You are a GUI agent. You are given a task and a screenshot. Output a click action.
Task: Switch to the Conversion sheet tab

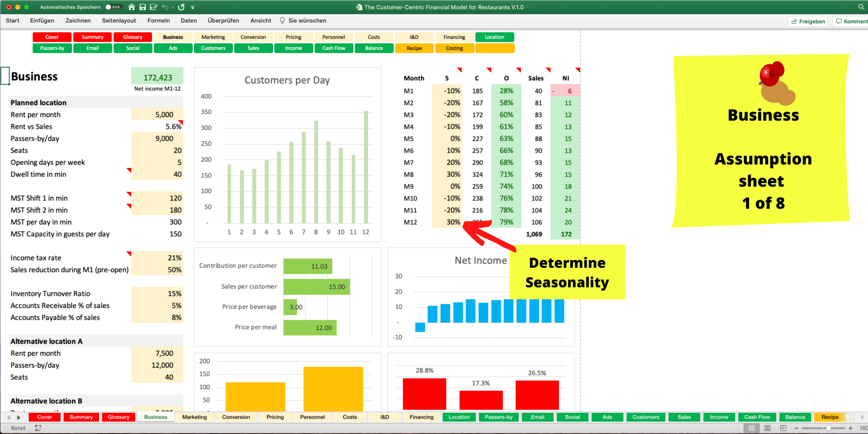pos(236,417)
